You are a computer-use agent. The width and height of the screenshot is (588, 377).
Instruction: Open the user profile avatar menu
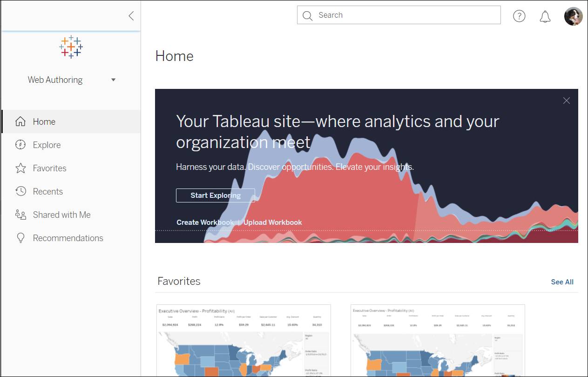(573, 16)
